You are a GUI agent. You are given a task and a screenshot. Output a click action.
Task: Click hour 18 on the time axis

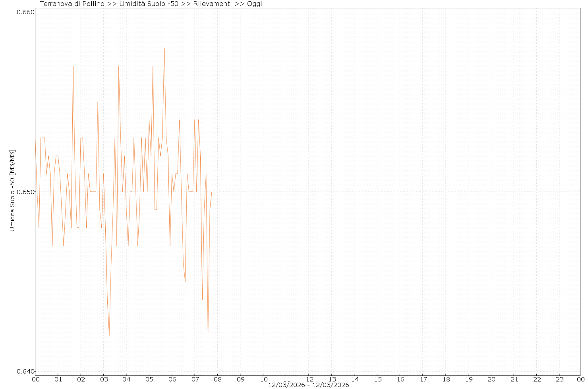446,379
